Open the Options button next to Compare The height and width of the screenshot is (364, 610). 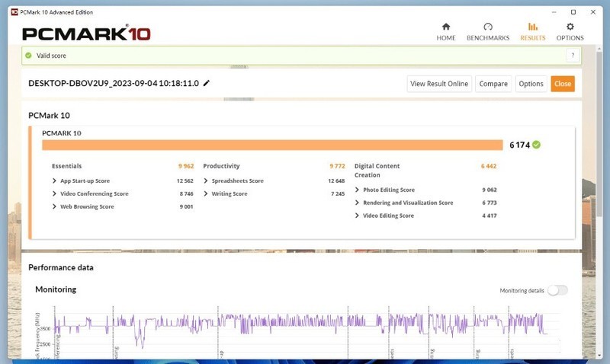pos(531,84)
